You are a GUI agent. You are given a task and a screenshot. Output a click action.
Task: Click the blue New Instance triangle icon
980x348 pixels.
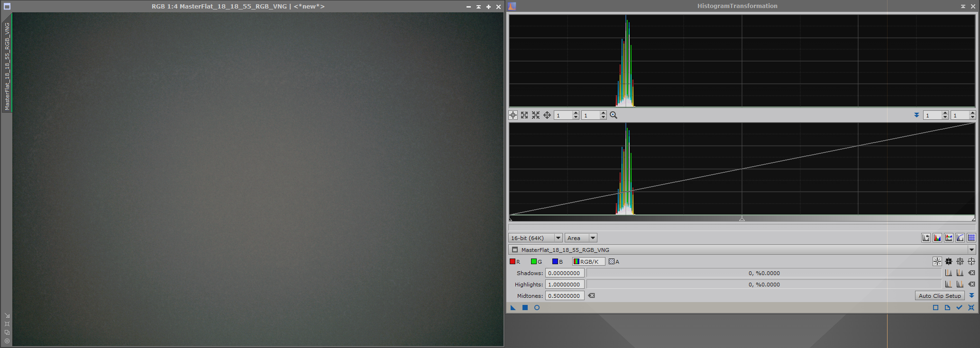[x=513, y=307]
